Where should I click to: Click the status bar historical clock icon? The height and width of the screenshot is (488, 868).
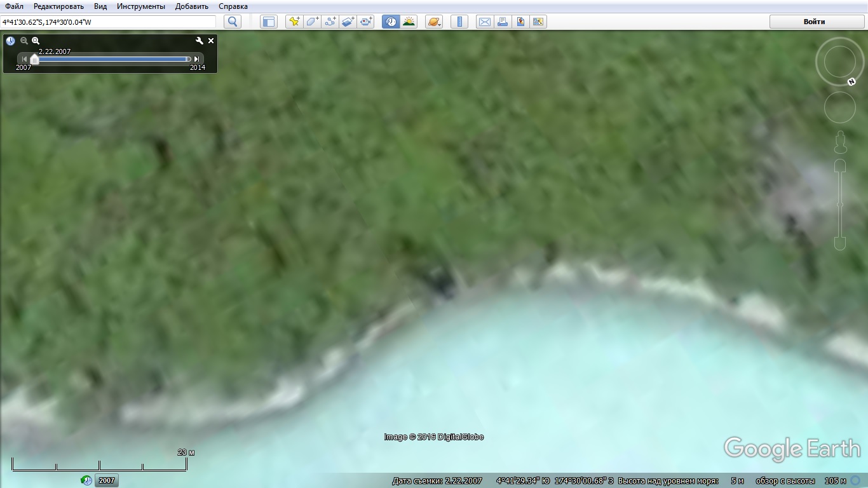click(86, 481)
